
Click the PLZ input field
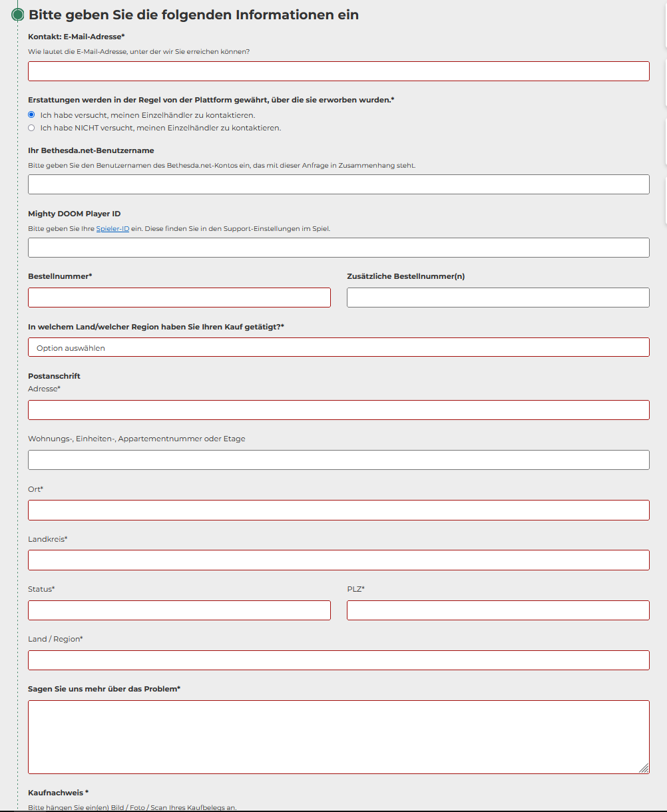(498, 610)
